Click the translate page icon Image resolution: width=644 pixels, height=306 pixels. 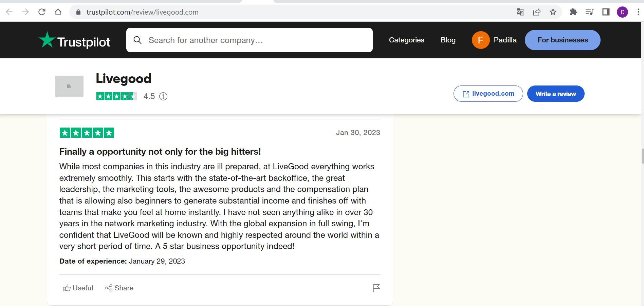[520, 12]
